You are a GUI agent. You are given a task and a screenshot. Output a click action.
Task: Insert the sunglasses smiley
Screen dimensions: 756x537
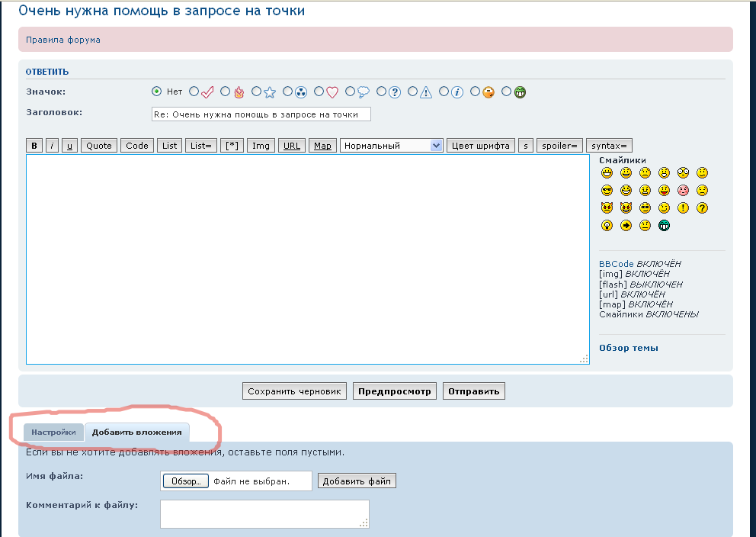pyautogui.click(x=607, y=190)
